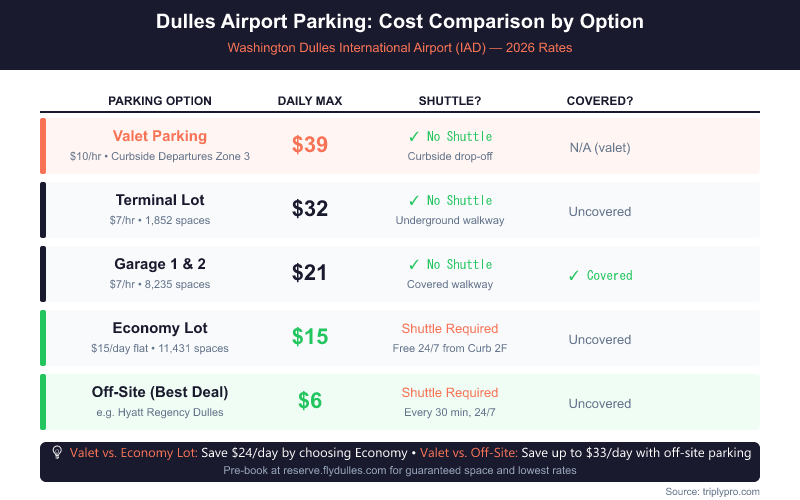Click Economy Lot's Shuttle Required label
This screenshot has width=800, height=500.
pos(450,328)
